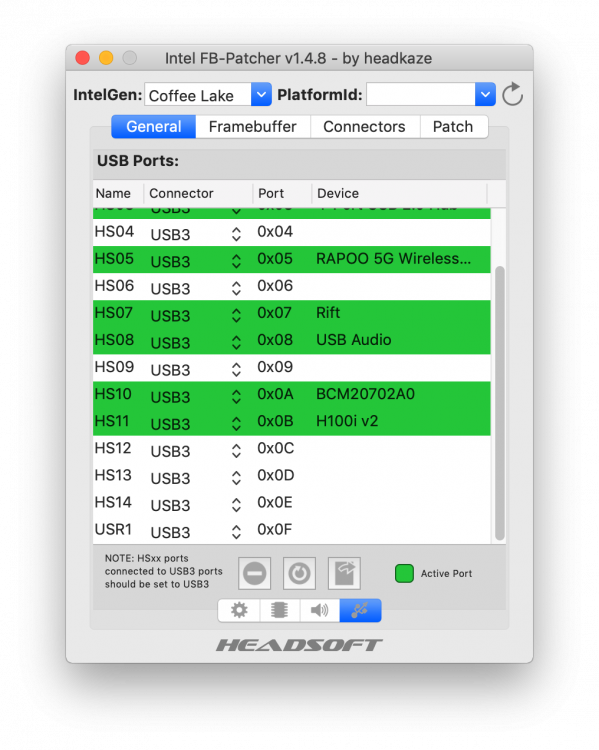The height and width of the screenshot is (750, 599).
Task: Change connector type for HS10
Action: tap(236, 397)
